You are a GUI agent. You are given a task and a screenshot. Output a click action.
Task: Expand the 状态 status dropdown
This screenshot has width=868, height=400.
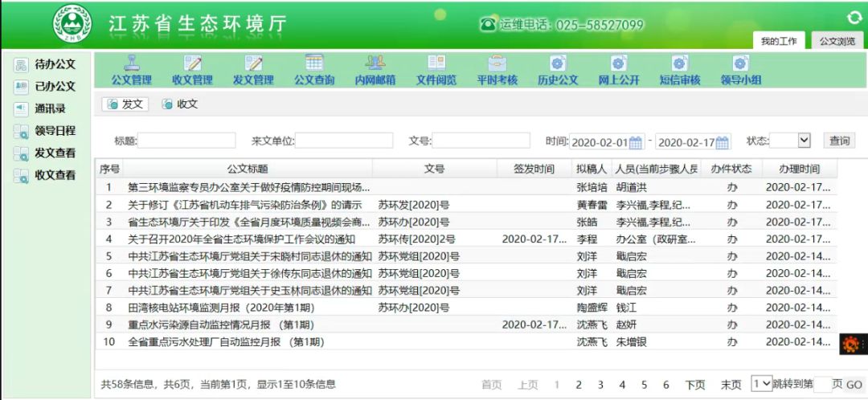[803, 141]
